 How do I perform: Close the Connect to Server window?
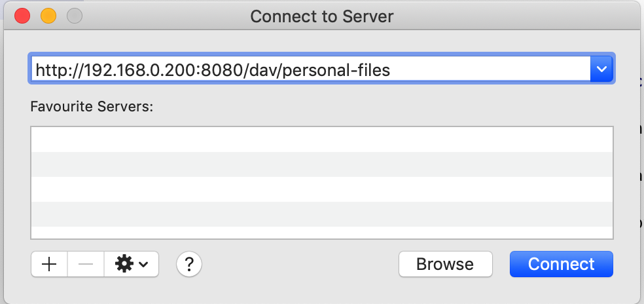pyautogui.click(x=22, y=16)
